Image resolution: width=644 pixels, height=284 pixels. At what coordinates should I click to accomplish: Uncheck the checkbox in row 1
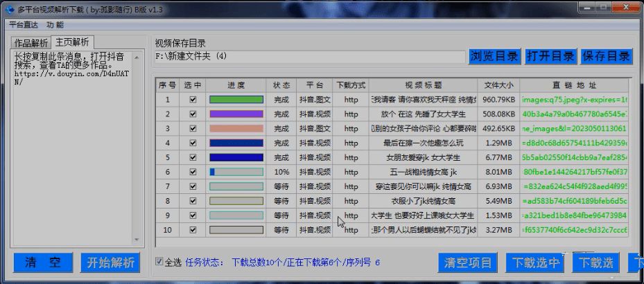coord(193,100)
